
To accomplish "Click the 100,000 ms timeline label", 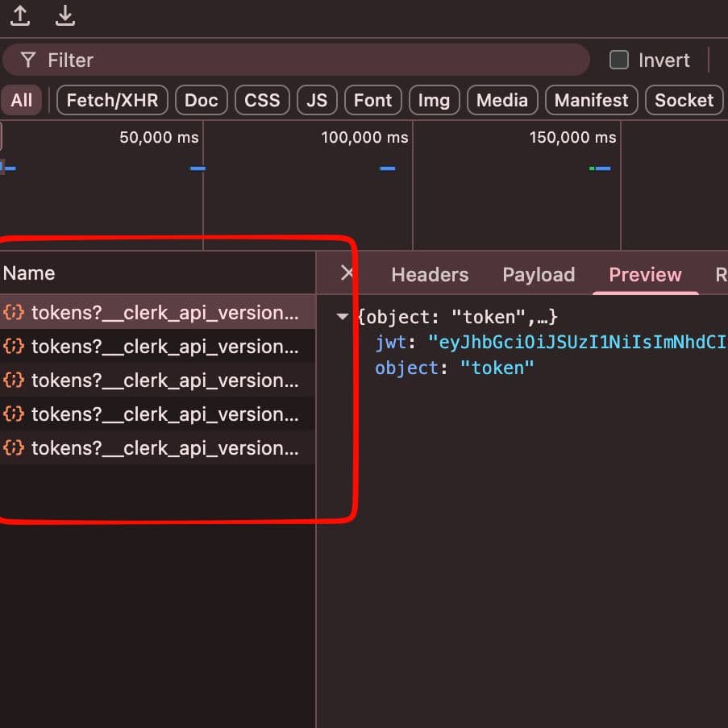I will click(364, 137).
